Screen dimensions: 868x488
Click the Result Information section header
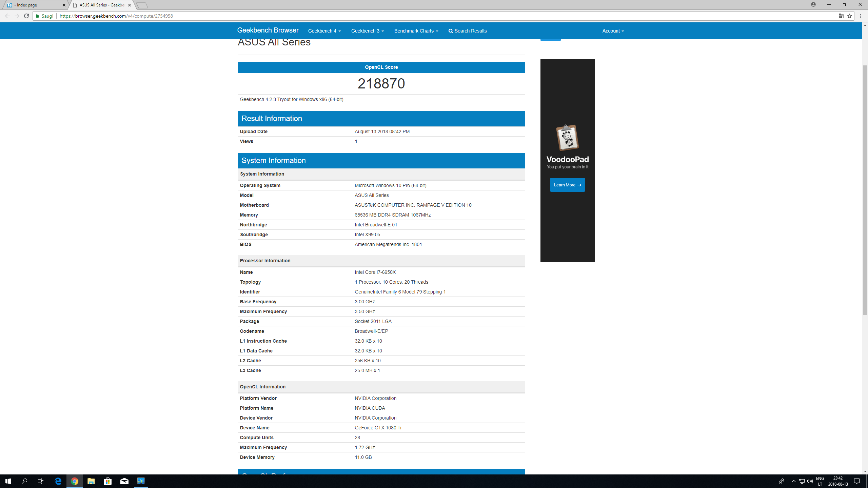381,118
